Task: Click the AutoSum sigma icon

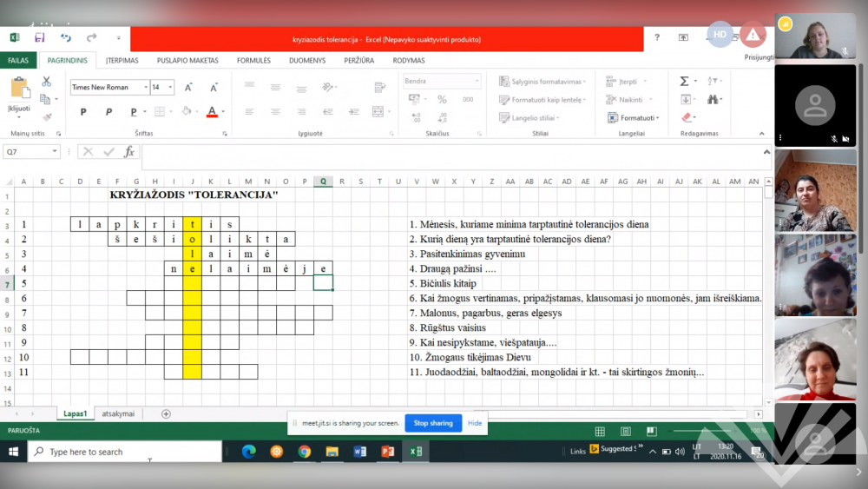Action: click(684, 81)
